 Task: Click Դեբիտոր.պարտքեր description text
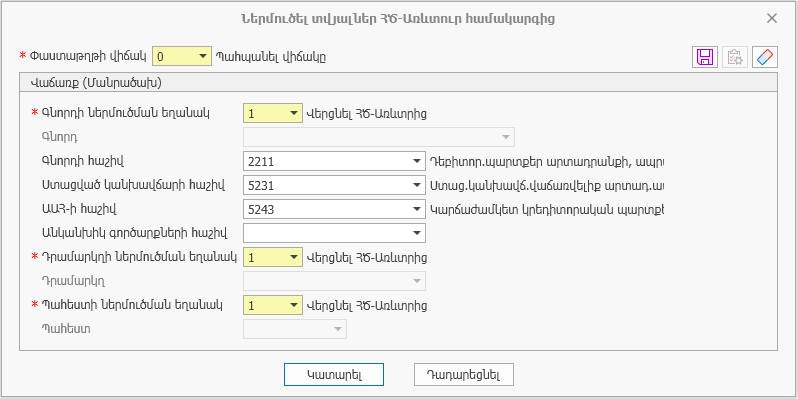547,162
